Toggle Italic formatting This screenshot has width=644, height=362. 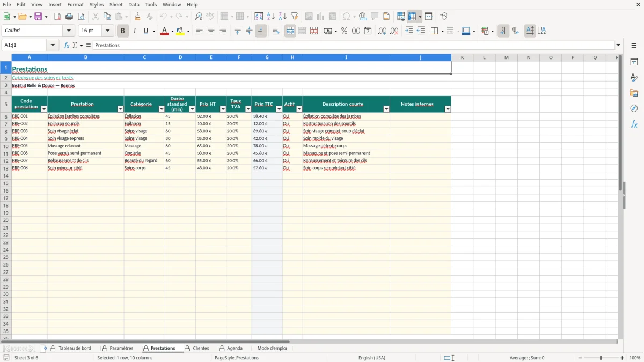(135, 31)
